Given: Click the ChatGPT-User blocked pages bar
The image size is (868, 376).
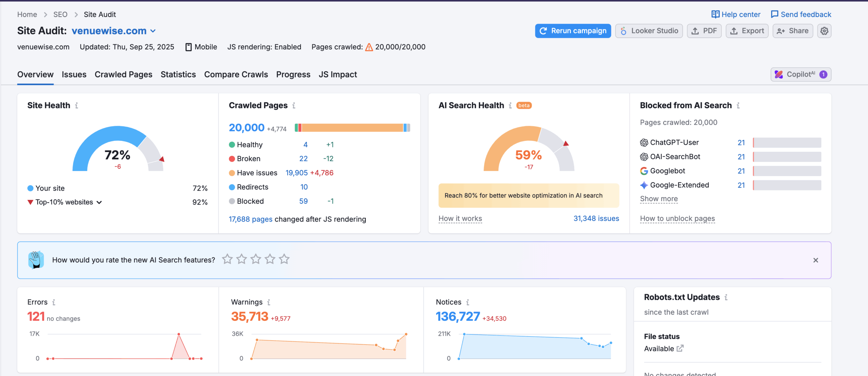Looking at the screenshot, I should tap(787, 143).
